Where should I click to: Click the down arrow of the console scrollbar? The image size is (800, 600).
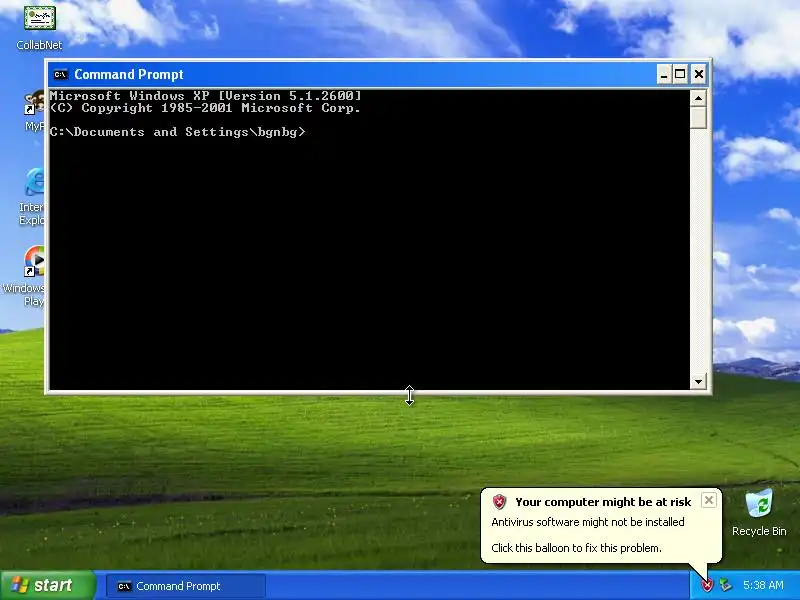pyautogui.click(x=698, y=381)
